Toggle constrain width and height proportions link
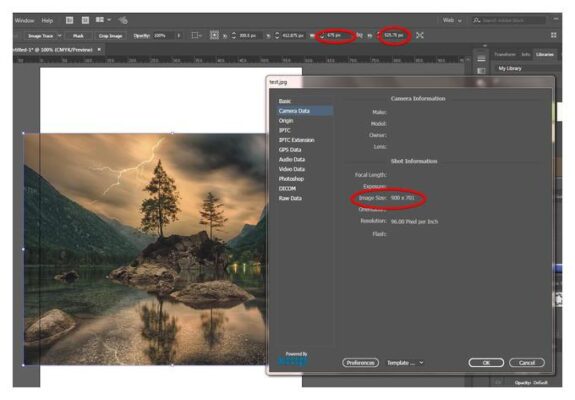Image resolution: width=575 pixels, height=400 pixels. click(x=360, y=35)
